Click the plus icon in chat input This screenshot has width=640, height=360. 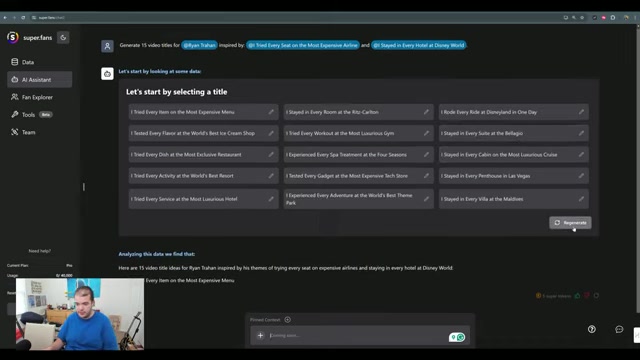pos(260,336)
